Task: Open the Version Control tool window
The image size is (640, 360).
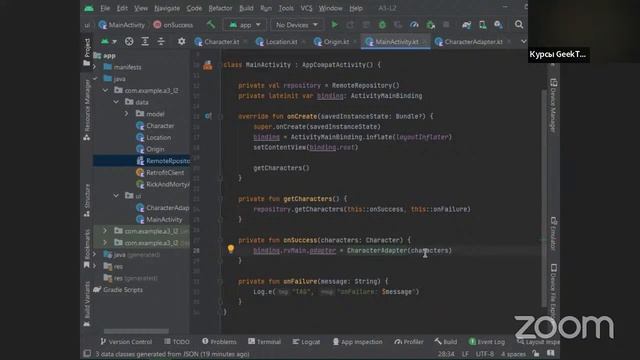Action: tap(126, 342)
